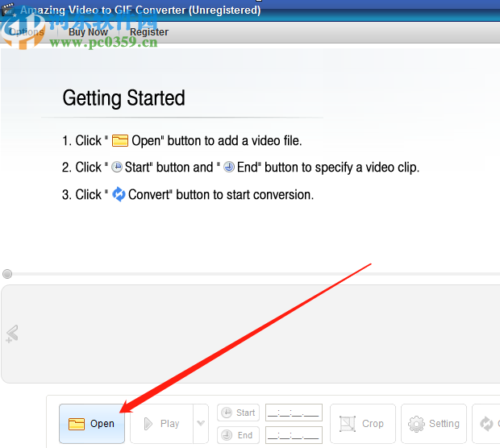Image resolution: width=500 pixels, height=448 pixels.
Task: Click the video seek bar track
Action: pos(255,274)
